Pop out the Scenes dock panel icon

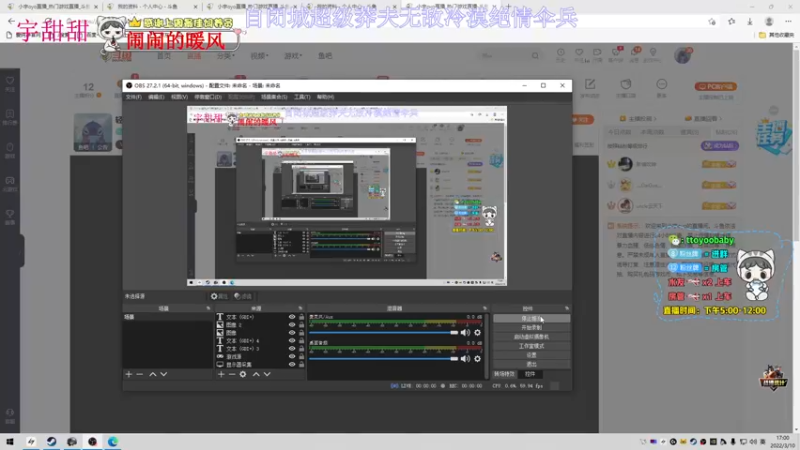(x=208, y=309)
